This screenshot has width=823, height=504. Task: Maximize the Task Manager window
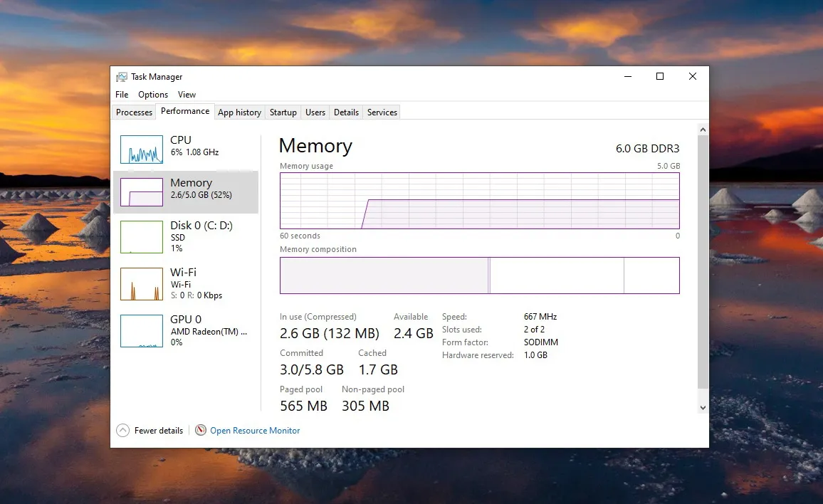pos(660,77)
